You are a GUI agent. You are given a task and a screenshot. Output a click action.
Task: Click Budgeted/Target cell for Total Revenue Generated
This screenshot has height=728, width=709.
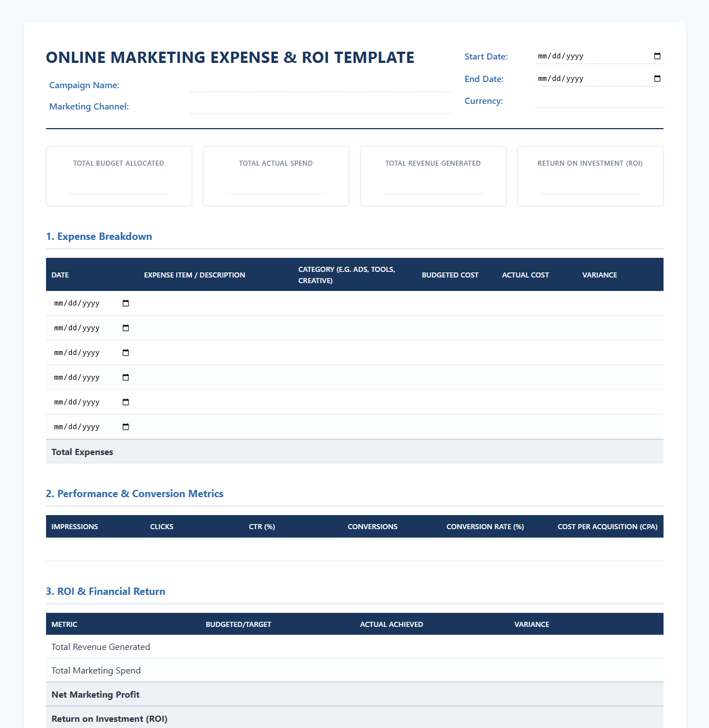277,647
